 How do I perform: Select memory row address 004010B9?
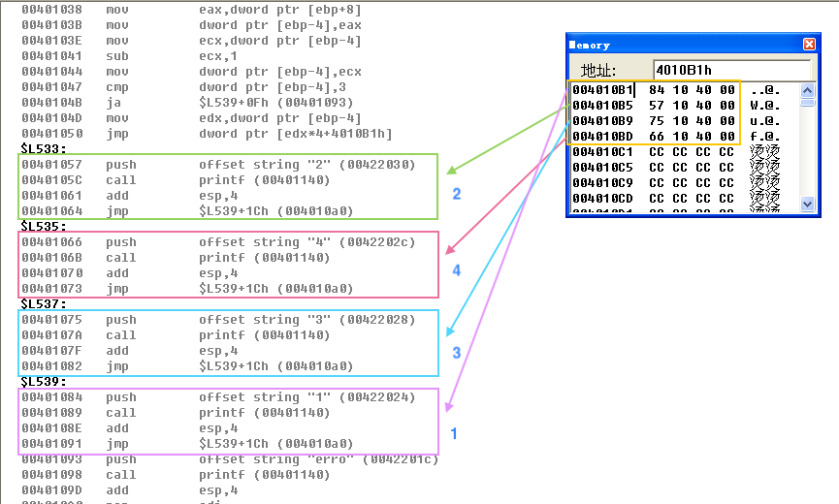click(x=602, y=121)
